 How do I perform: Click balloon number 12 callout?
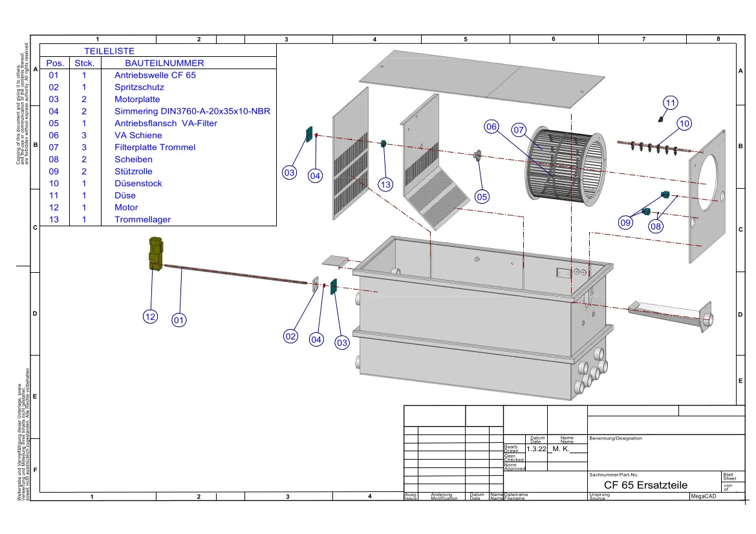point(151,316)
